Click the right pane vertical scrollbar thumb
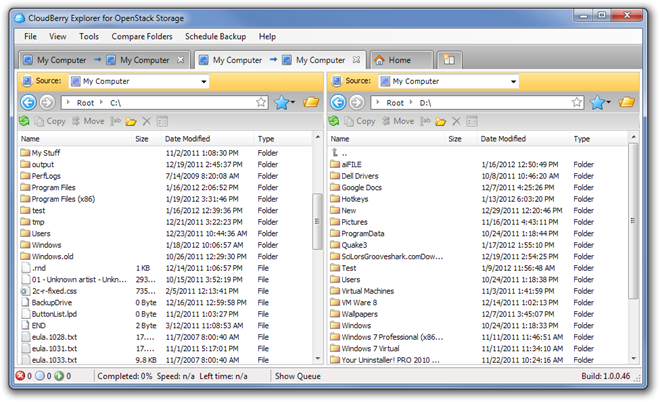660x402 pixels. pyautogui.click(x=633, y=221)
